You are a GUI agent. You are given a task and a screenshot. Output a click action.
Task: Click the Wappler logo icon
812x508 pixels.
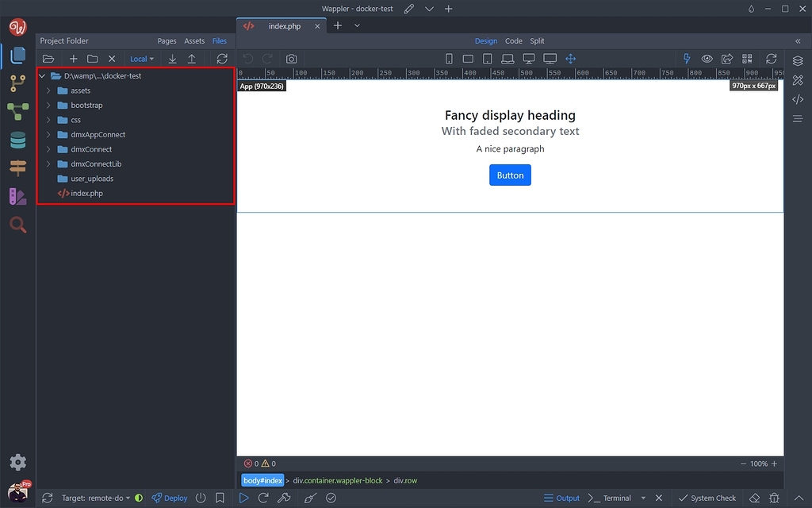point(18,27)
